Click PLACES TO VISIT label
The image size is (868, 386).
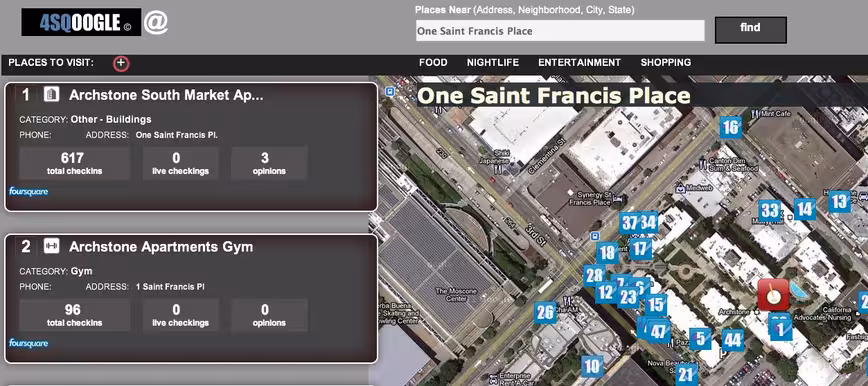[x=51, y=63]
